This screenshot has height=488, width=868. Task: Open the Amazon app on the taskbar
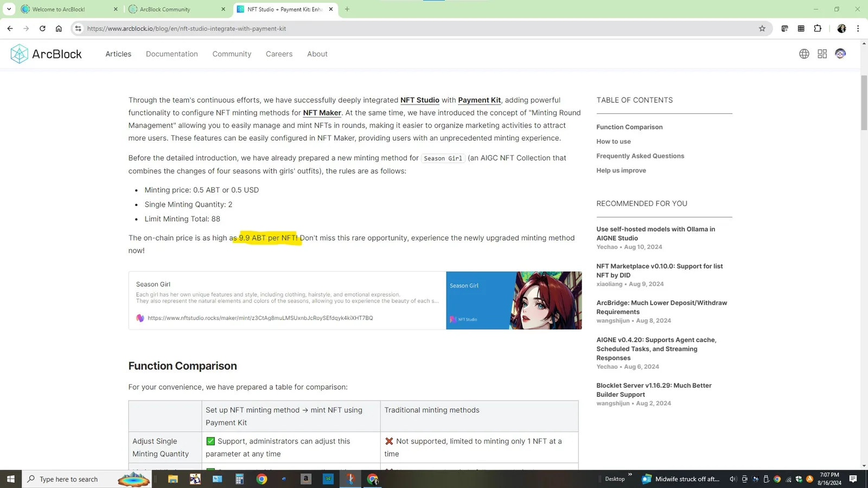[306, 479]
